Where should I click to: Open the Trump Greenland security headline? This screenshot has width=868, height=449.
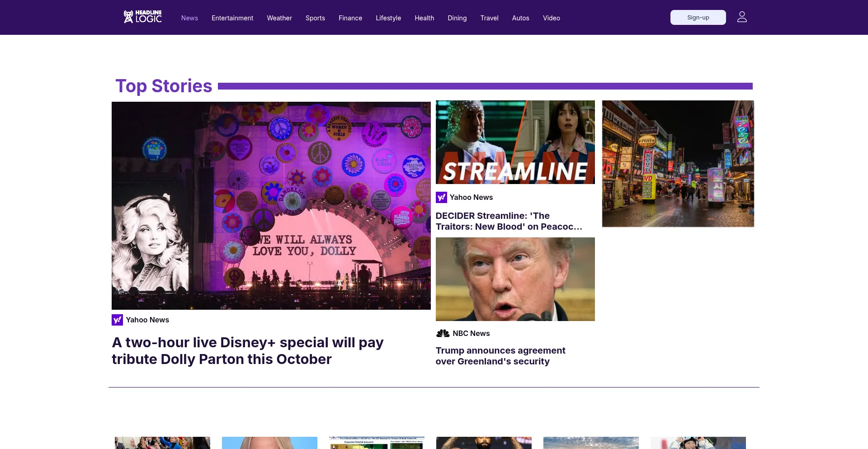pyautogui.click(x=500, y=356)
